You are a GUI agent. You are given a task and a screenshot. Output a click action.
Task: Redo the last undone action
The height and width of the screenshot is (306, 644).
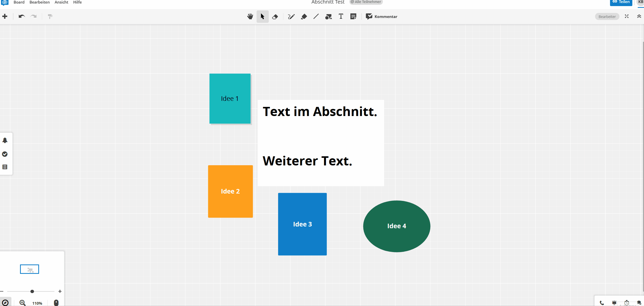[x=33, y=16]
